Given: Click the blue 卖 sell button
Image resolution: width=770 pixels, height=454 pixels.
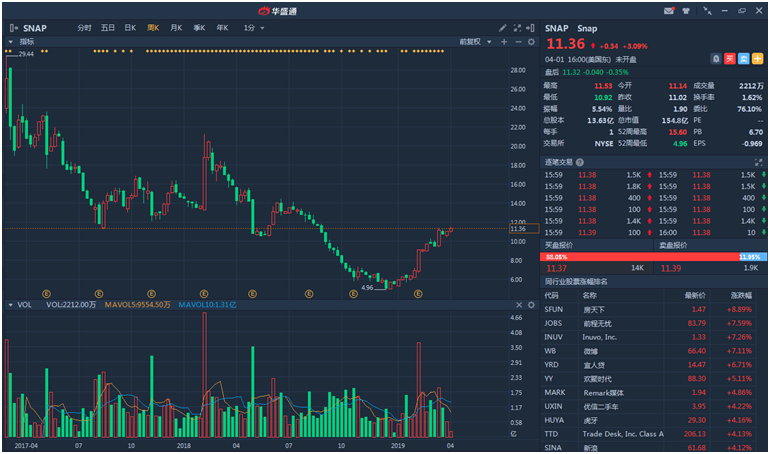Looking at the screenshot, I should [743, 59].
